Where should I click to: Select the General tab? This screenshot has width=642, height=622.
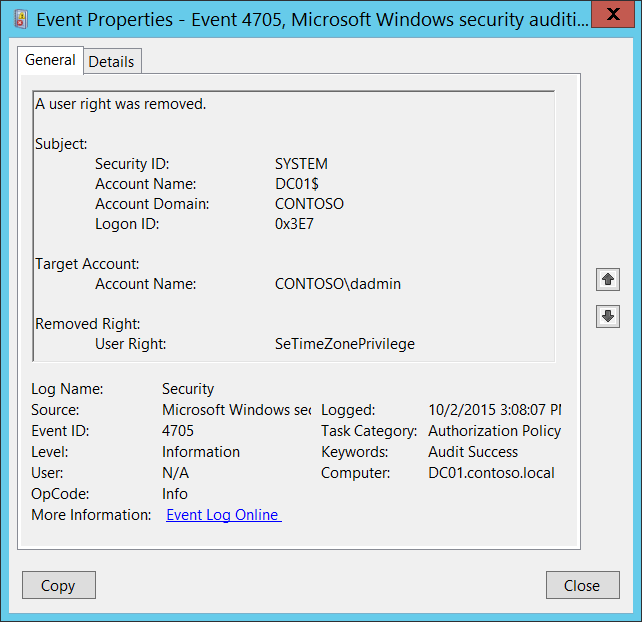[50, 60]
